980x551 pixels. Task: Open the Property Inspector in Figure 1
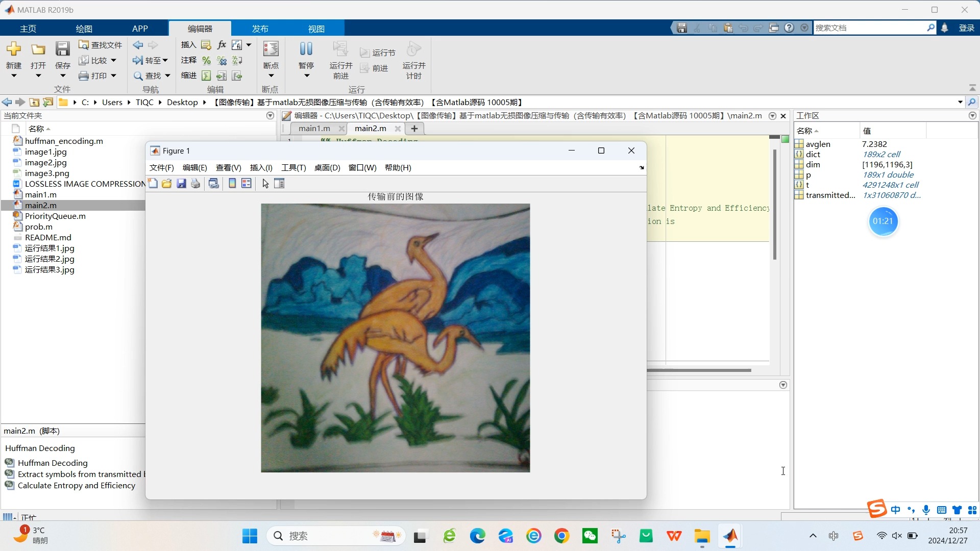279,184
